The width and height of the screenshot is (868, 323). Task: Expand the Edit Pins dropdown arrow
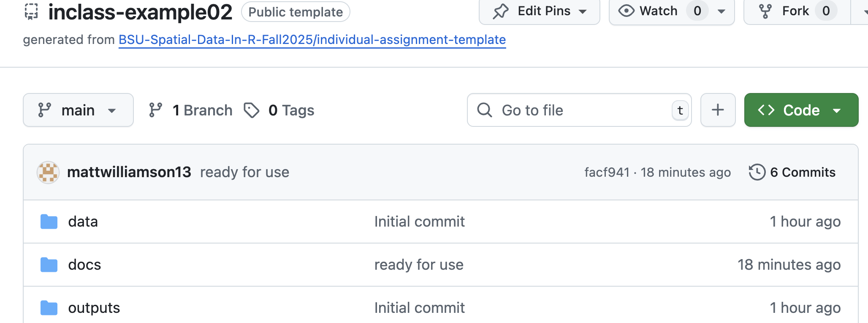[583, 11]
